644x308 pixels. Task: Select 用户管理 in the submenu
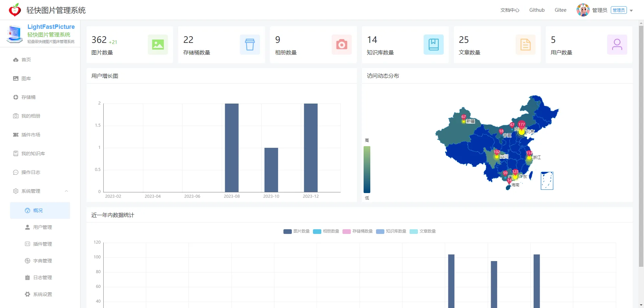click(x=40, y=227)
